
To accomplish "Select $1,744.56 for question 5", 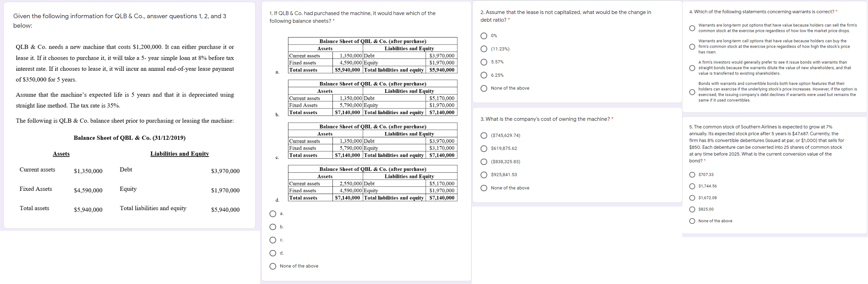I will (x=692, y=186).
